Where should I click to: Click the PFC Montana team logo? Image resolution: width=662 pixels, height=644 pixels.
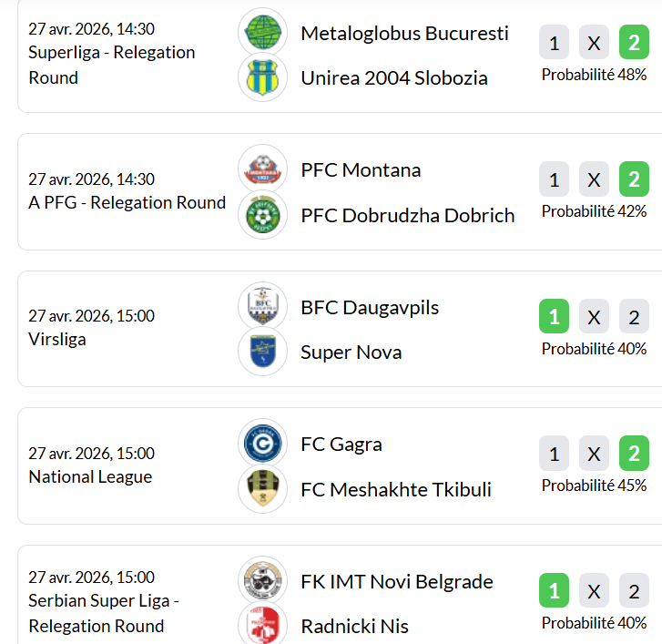[x=263, y=170]
